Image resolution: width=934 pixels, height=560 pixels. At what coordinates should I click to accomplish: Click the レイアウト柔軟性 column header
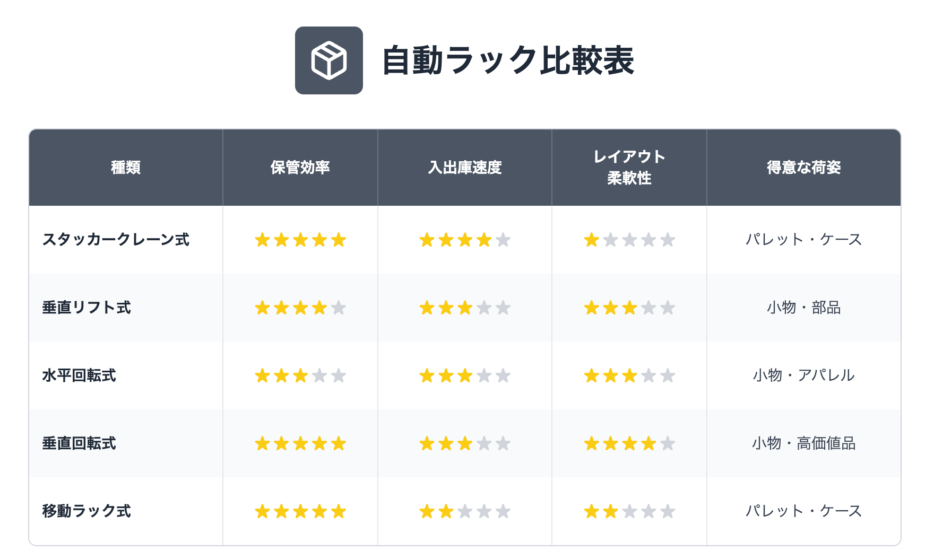629,168
